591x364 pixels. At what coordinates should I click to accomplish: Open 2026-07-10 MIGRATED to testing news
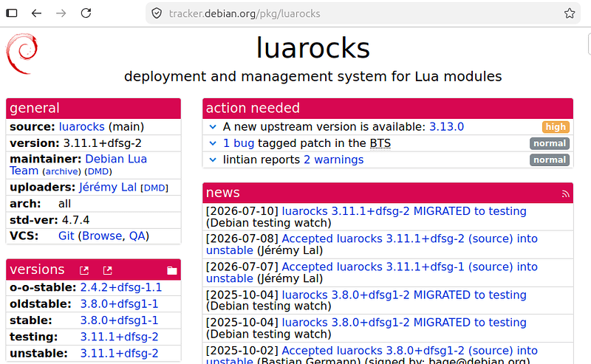pyautogui.click(x=404, y=211)
